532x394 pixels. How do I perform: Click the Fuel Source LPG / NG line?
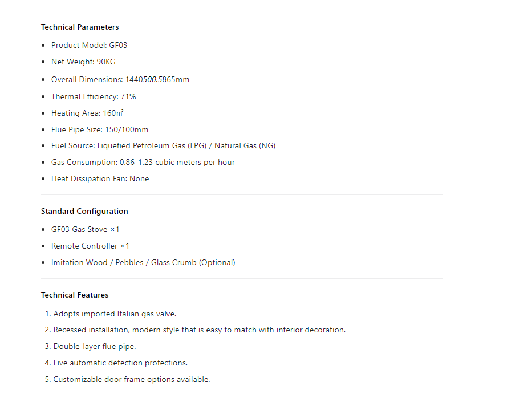coord(163,145)
